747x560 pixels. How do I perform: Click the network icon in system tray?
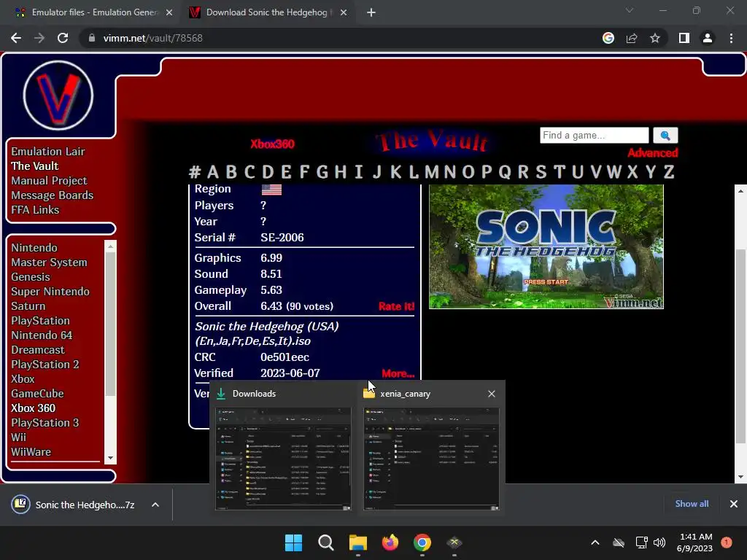coord(641,542)
